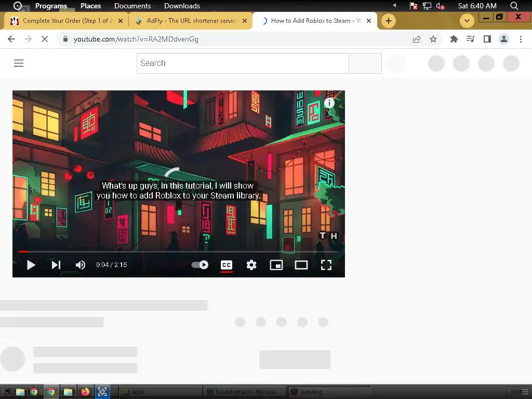Open the Programs menu
The image size is (532, 399).
pos(51,6)
